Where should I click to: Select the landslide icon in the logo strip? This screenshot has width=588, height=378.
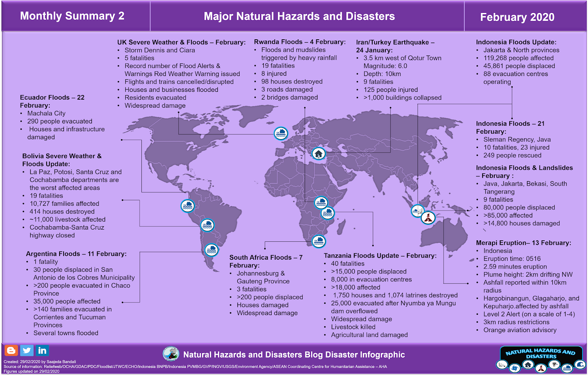pos(502,365)
